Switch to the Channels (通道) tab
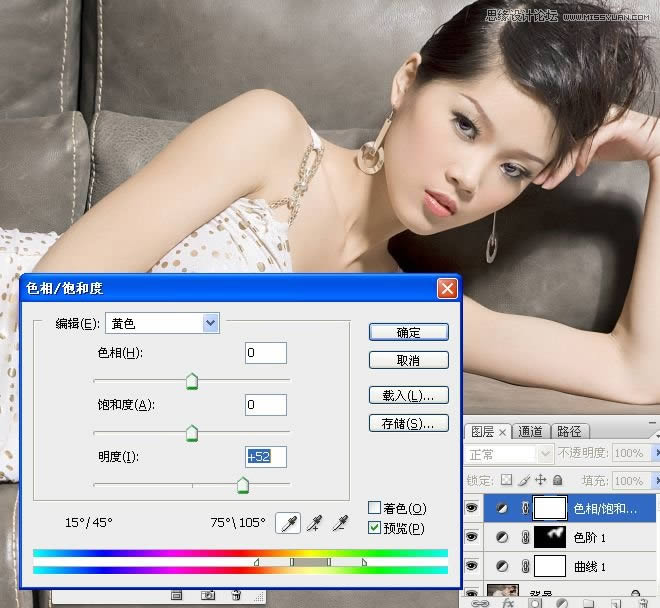Screen dimensions: 660x608 530,432
